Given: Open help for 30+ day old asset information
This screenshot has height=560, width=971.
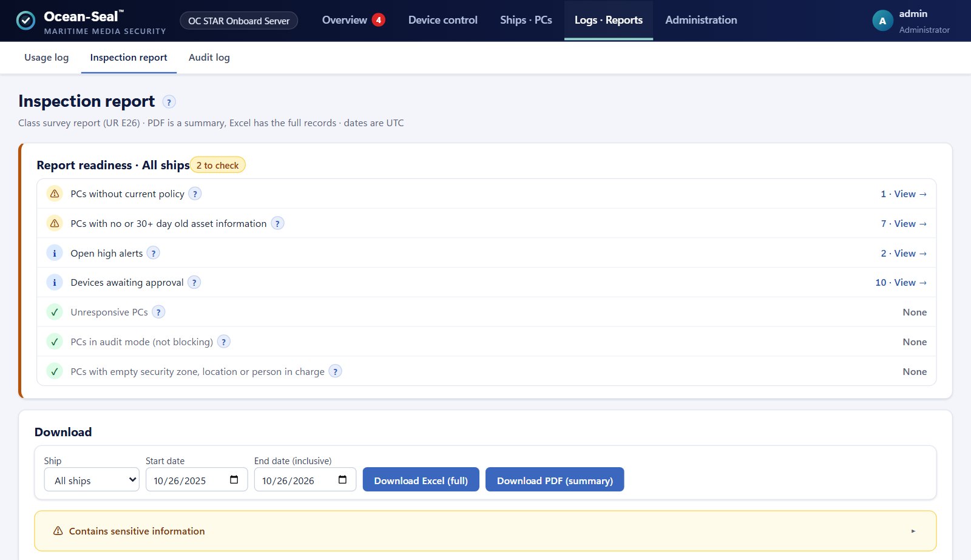Looking at the screenshot, I should (x=277, y=223).
